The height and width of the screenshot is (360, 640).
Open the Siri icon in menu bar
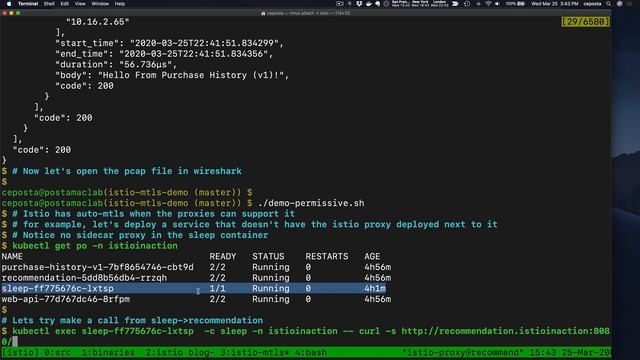click(x=620, y=4)
